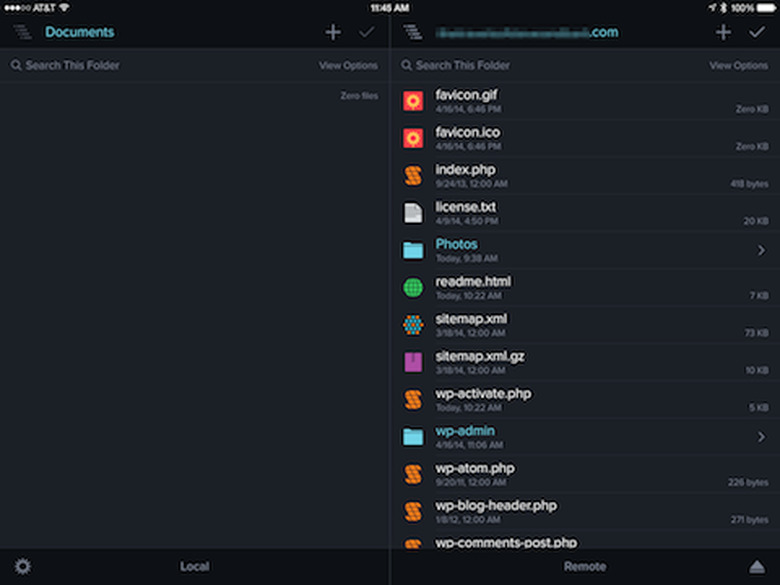Open the wp-blog-header.php file name
The image size is (780, 585).
coord(496,505)
